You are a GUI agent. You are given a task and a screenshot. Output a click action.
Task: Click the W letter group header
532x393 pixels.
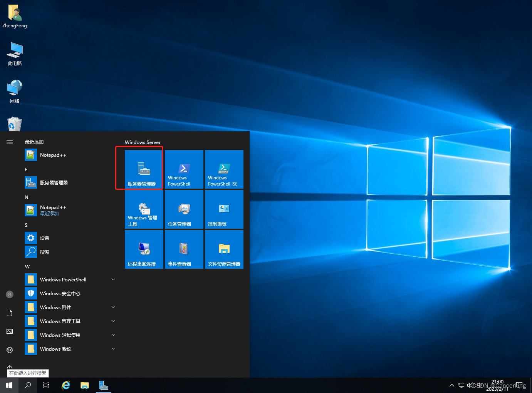(27, 267)
